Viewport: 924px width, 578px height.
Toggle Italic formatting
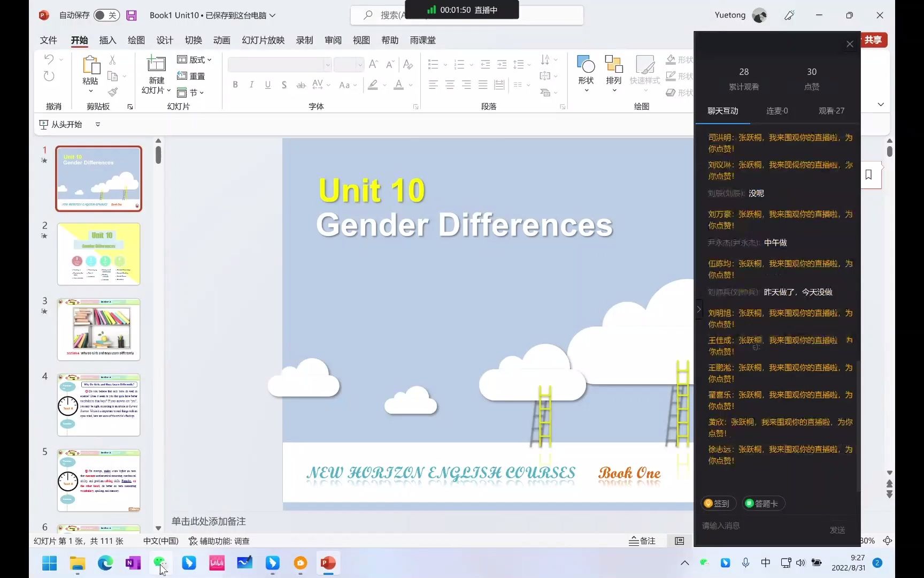click(251, 85)
